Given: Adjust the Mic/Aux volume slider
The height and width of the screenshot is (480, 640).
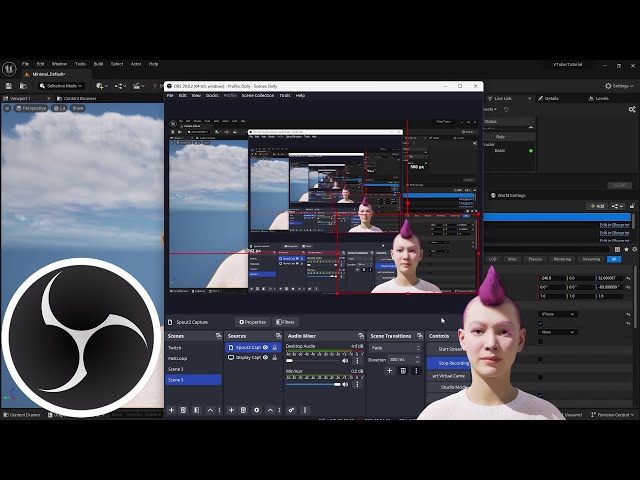Looking at the screenshot, I should point(313,384).
